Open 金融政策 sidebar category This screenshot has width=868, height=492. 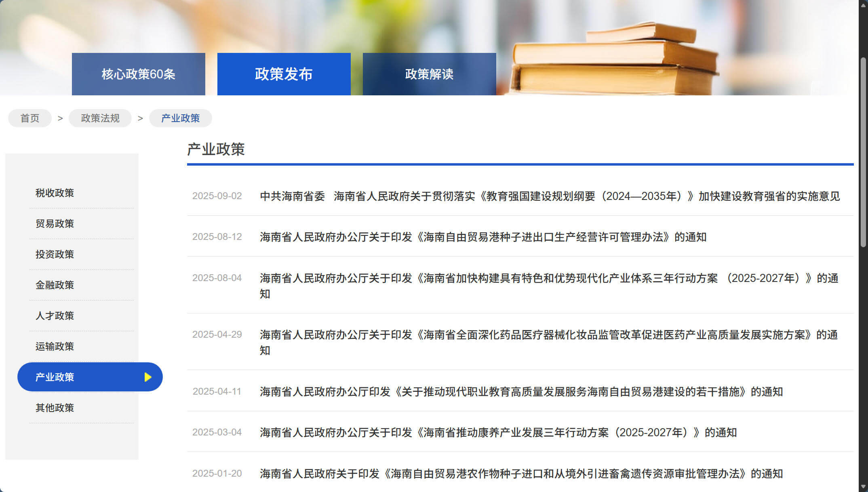tap(55, 285)
